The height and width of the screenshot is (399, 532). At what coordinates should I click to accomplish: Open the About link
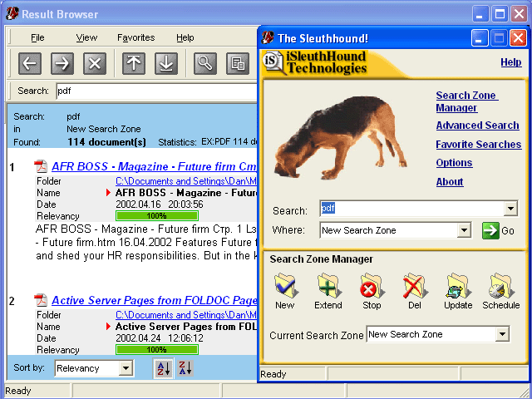tap(450, 182)
